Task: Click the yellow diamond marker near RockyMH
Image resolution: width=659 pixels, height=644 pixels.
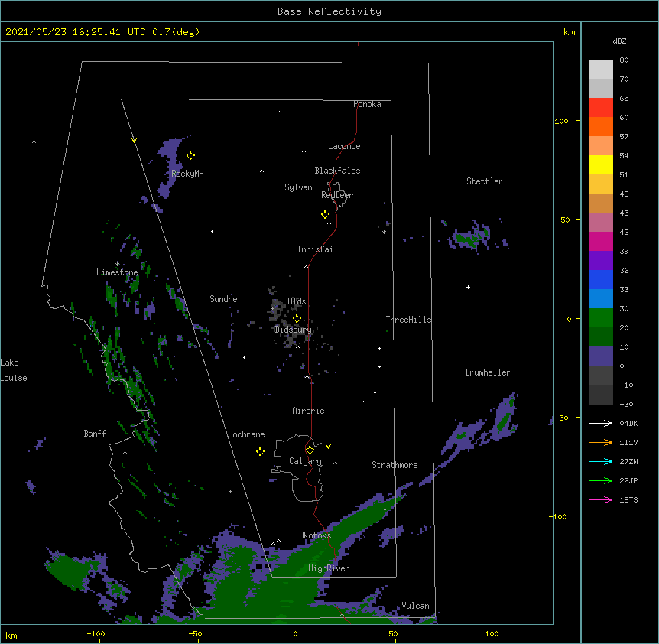Action: 191,156
